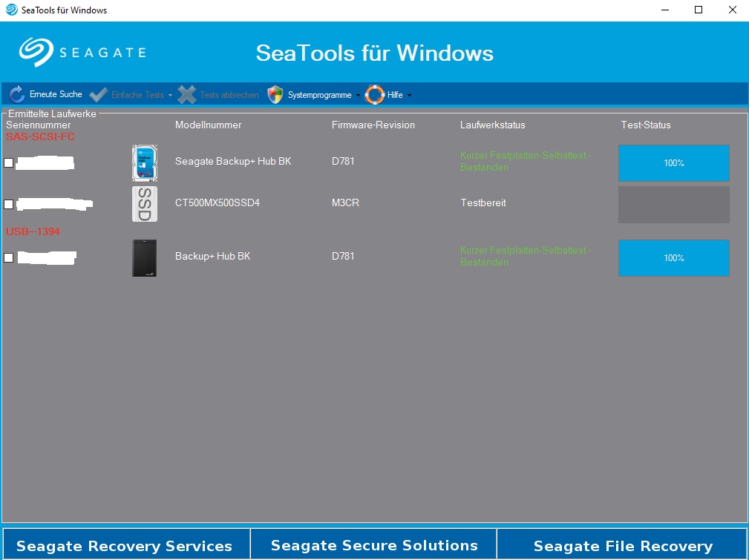This screenshot has width=749, height=560.
Task: Open Seagate File Recovery
Action: pos(622,544)
